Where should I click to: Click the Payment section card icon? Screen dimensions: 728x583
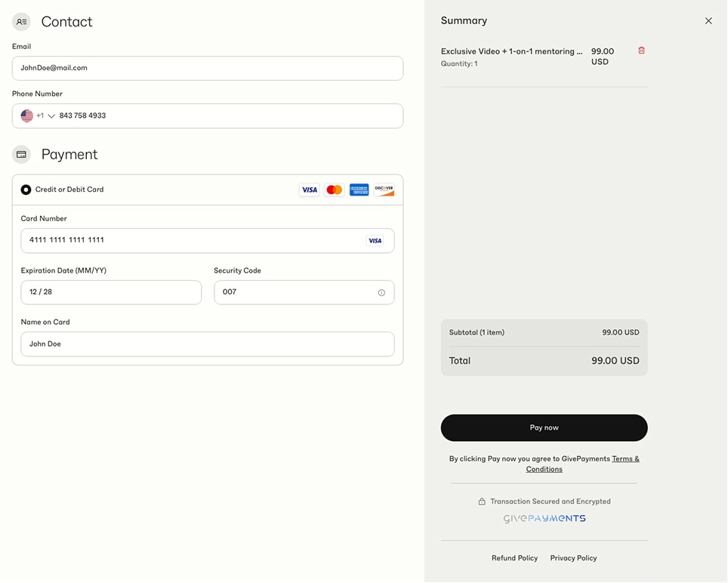[x=21, y=155]
